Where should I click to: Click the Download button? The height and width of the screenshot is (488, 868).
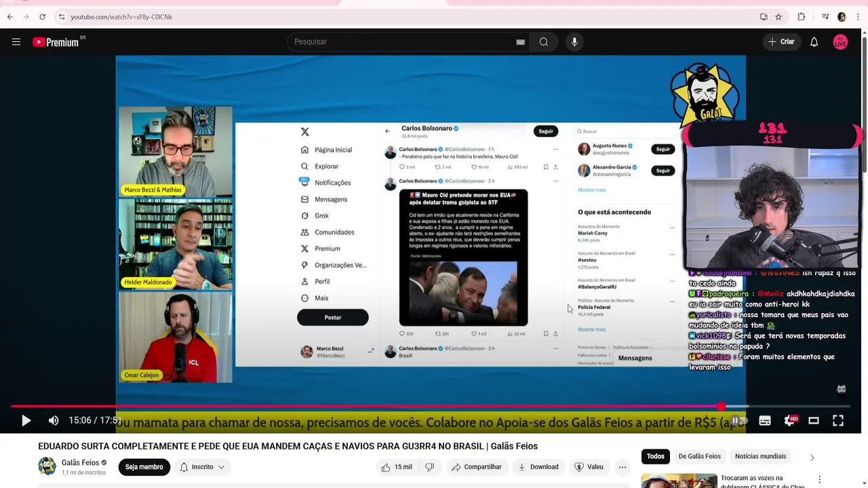[x=538, y=467]
